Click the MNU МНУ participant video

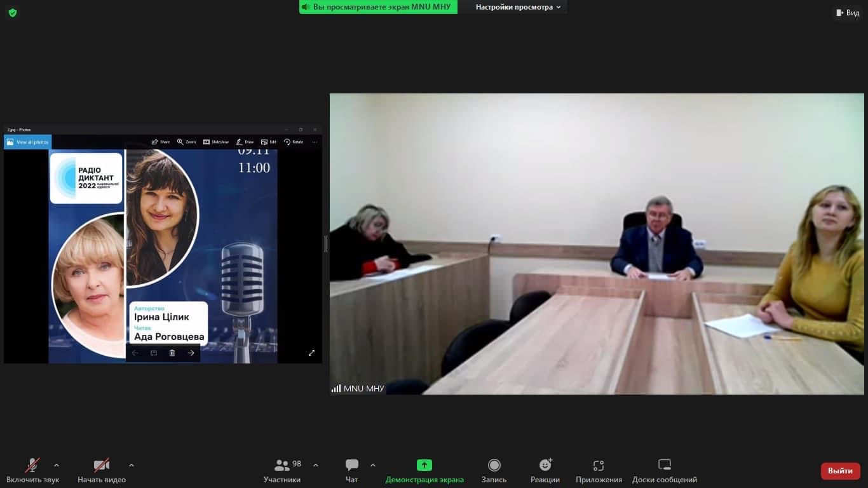pos(596,244)
